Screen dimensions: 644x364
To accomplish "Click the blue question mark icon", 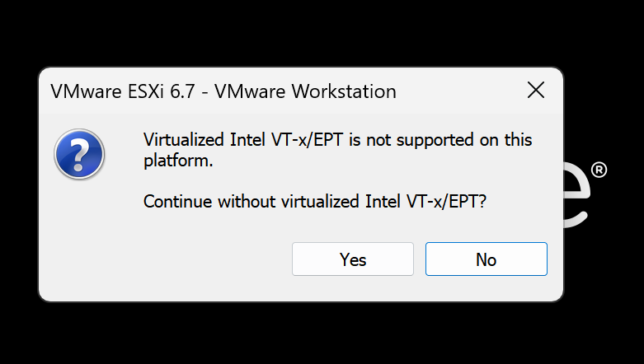I will coord(79,154).
